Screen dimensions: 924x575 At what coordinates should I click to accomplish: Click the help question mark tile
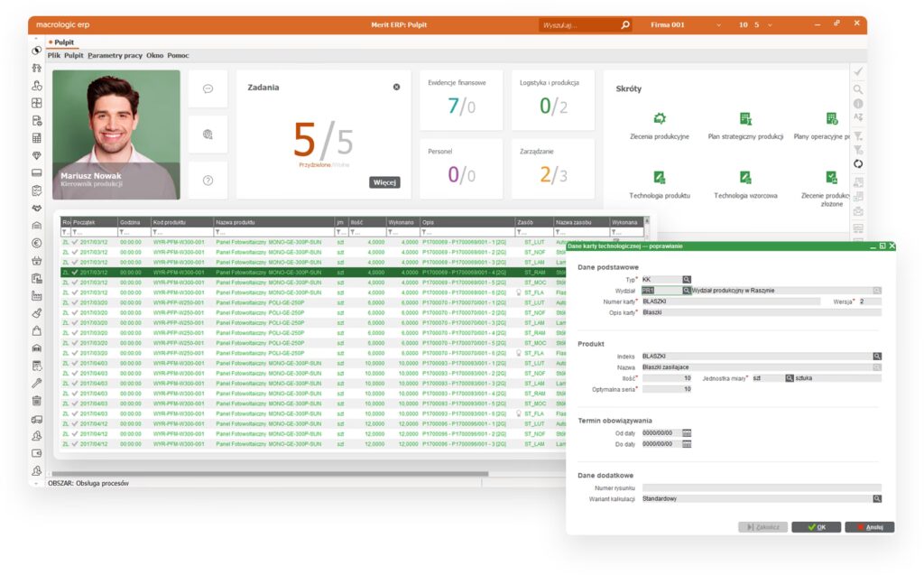point(208,180)
